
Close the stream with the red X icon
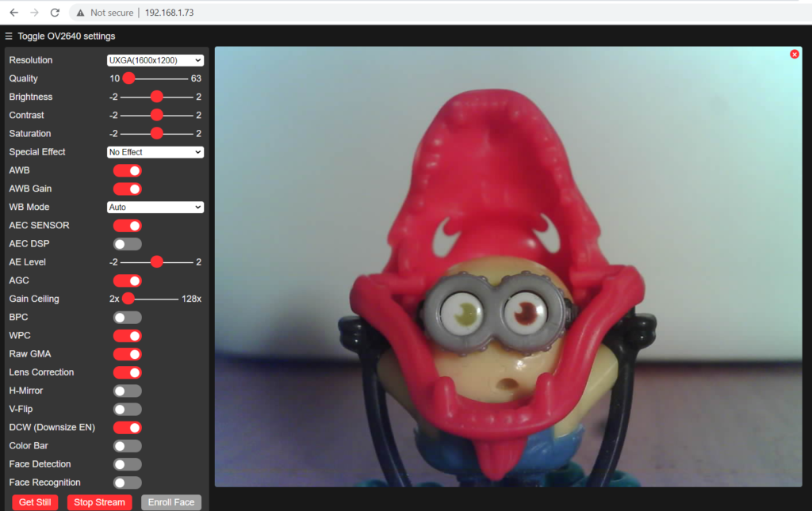(x=795, y=55)
